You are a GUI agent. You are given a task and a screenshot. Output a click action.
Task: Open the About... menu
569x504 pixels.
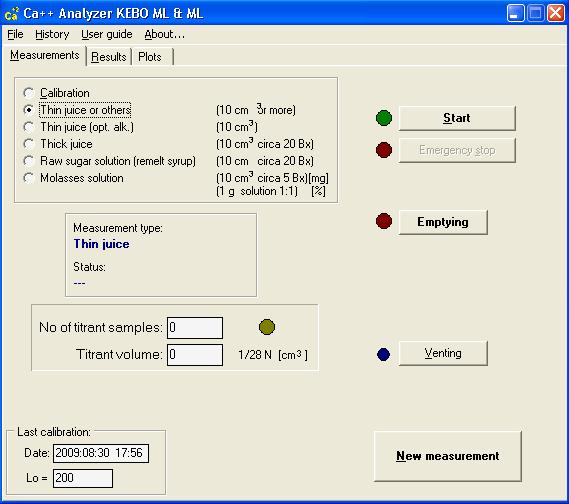click(x=164, y=34)
